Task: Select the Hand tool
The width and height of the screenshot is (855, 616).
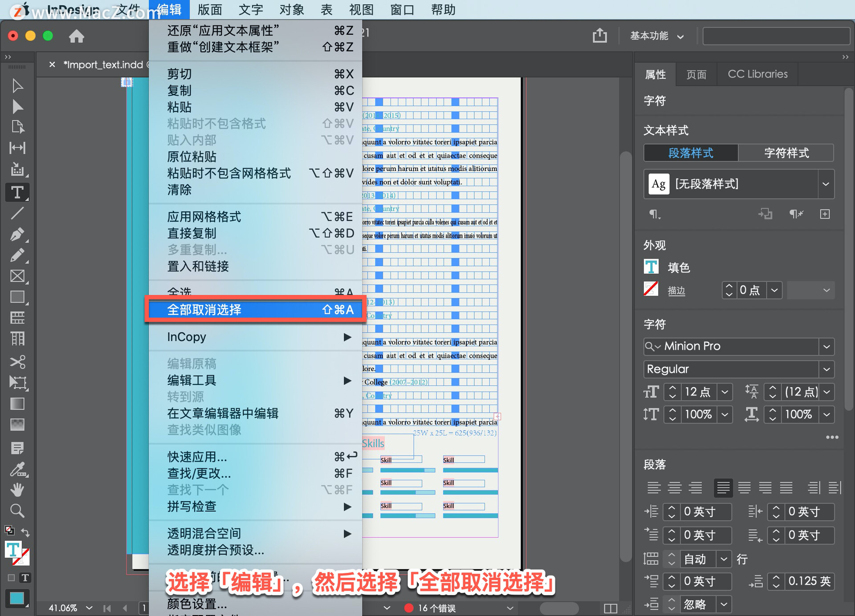Action: [x=17, y=490]
